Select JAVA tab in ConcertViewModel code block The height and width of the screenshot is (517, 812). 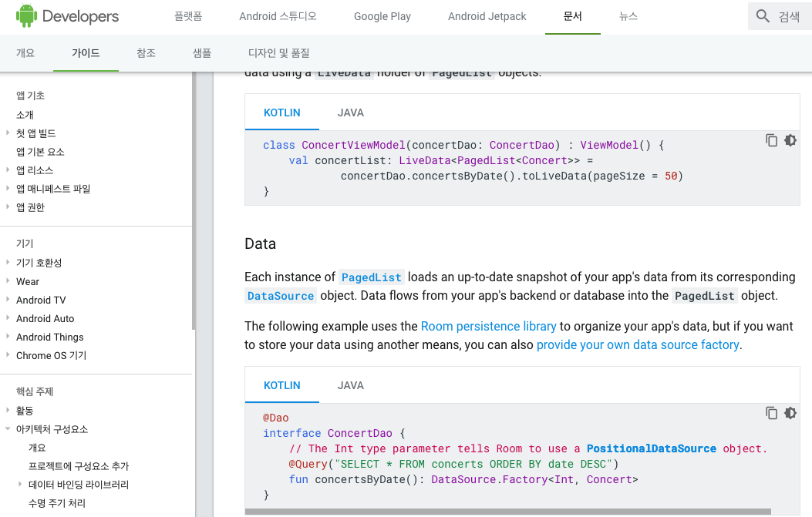(351, 112)
